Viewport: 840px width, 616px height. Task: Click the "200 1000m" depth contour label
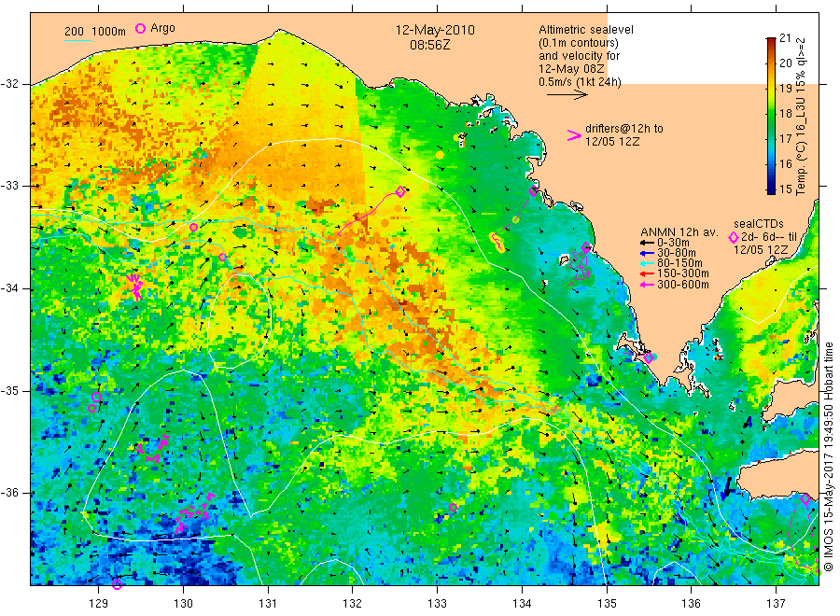point(95,32)
